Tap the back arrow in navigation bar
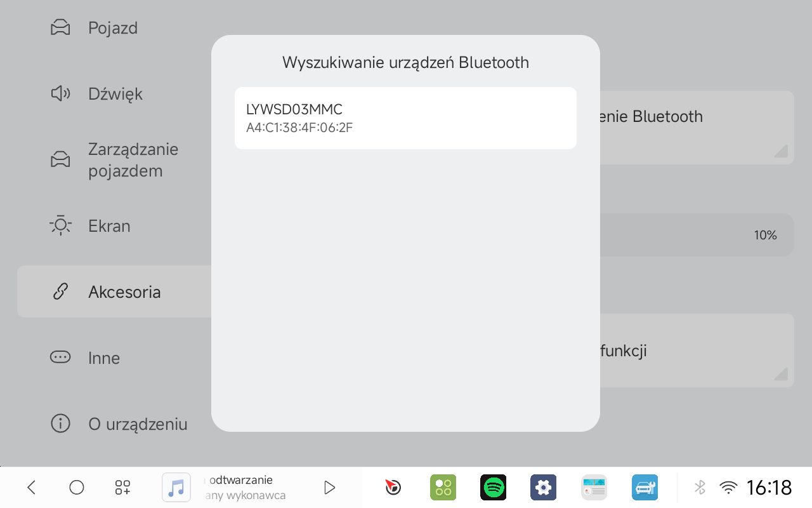This screenshot has height=508, width=812. pos(31,488)
